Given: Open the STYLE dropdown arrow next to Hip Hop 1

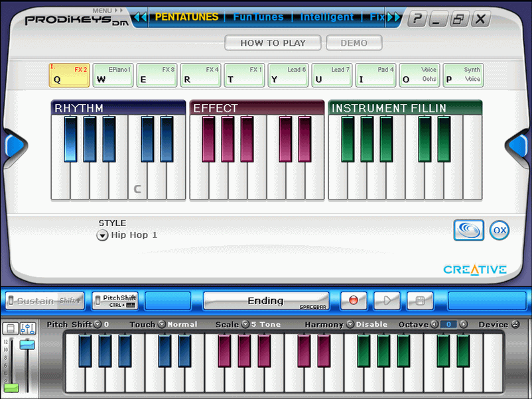Looking at the screenshot, I should [102, 235].
